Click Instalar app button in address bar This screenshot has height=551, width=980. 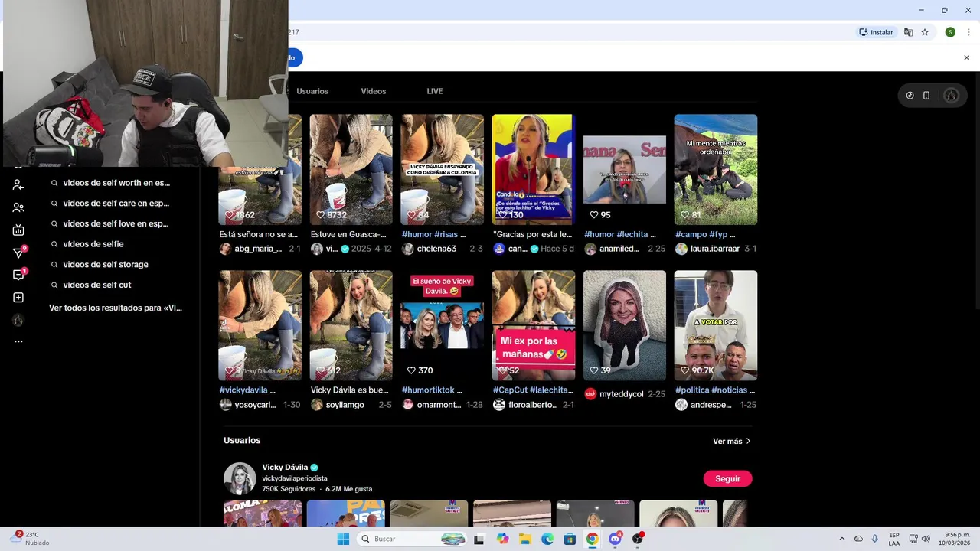pos(877,32)
